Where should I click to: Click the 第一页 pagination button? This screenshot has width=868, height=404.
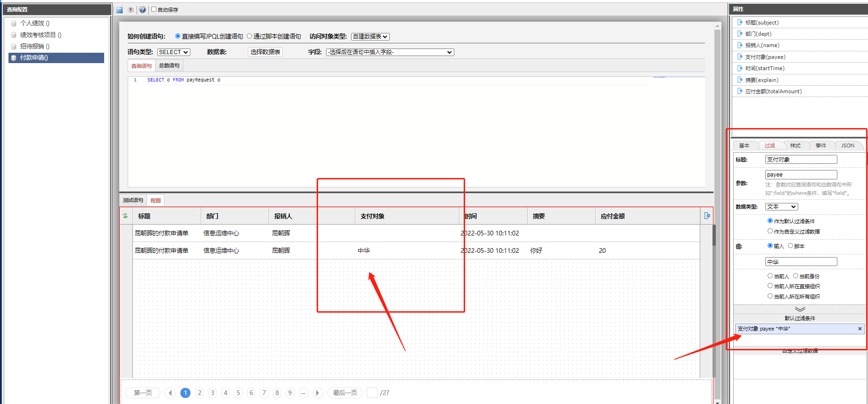click(143, 393)
